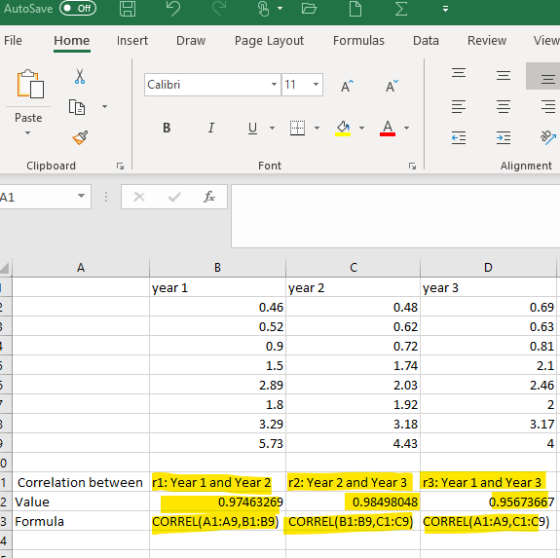Screen dimensions: 560x558
Task: Select cell containing 0.97463269
Action: [x=218, y=502]
